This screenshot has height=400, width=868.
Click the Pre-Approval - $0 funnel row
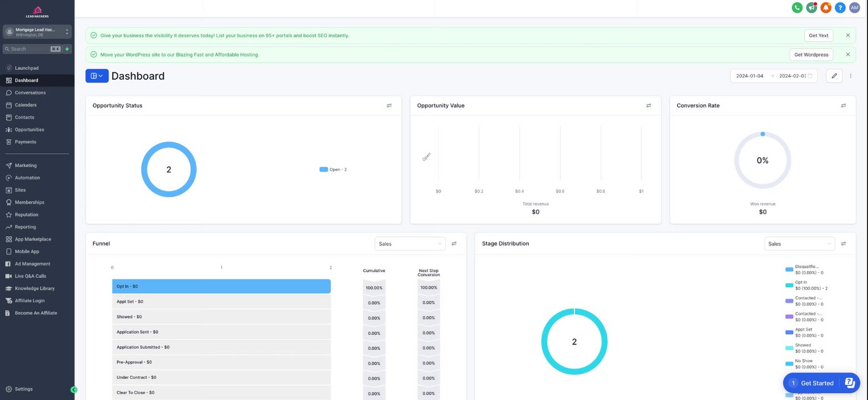221,362
